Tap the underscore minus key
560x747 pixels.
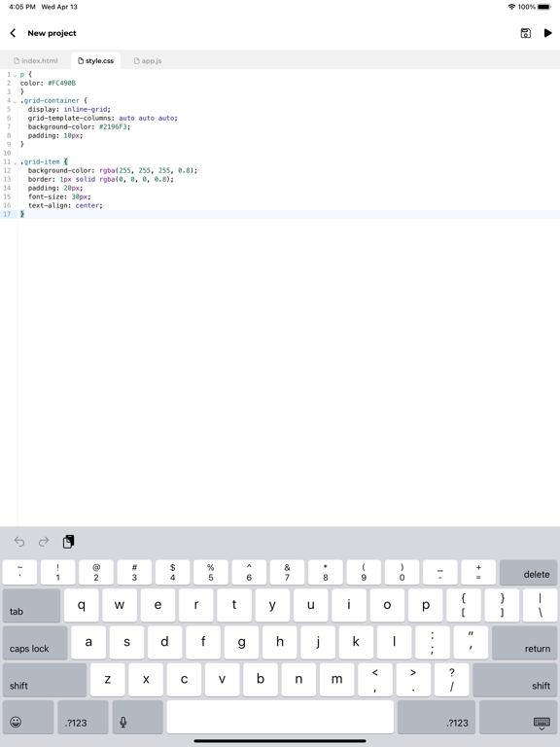point(440,572)
